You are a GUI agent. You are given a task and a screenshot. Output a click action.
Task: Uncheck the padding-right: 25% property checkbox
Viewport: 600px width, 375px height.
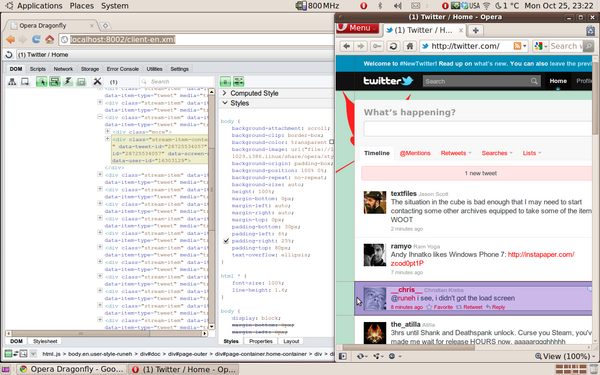tap(226, 241)
